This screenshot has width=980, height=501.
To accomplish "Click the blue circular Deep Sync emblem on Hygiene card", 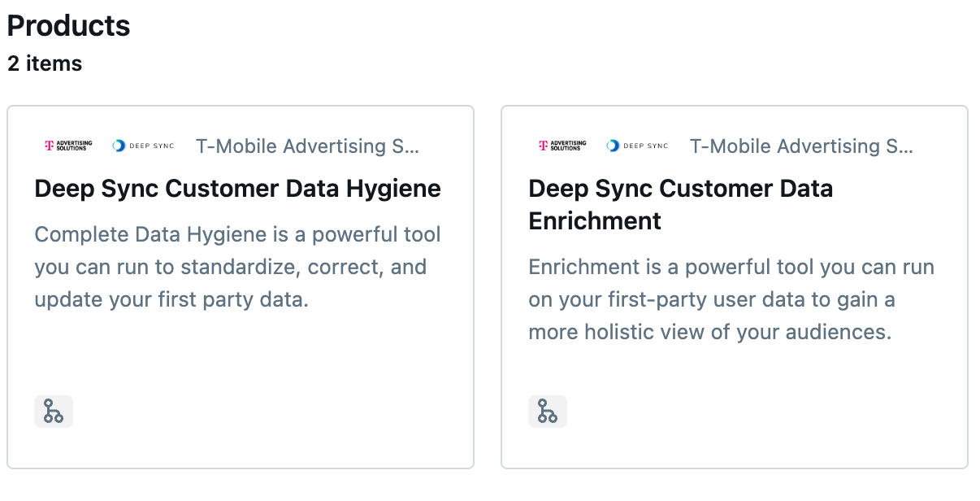I will [x=119, y=146].
